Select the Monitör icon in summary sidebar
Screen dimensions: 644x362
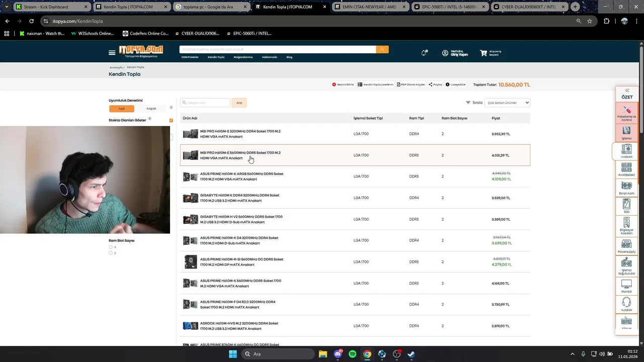pyautogui.click(x=626, y=286)
